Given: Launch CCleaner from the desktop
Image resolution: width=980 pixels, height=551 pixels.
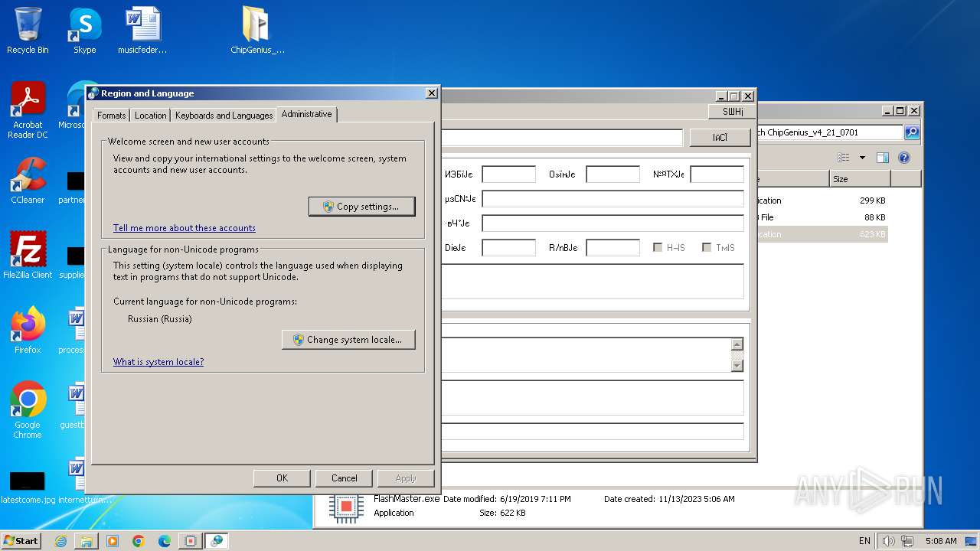Looking at the screenshot, I should pos(28,181).
